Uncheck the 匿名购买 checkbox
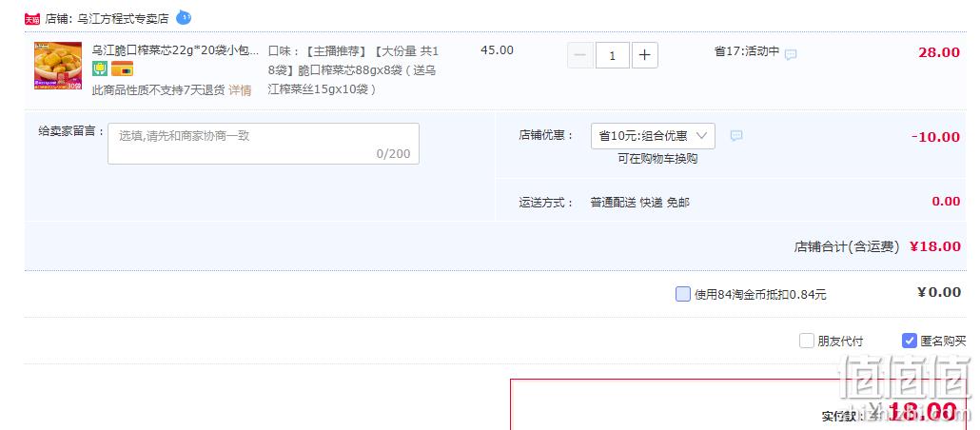 point(910,341)
